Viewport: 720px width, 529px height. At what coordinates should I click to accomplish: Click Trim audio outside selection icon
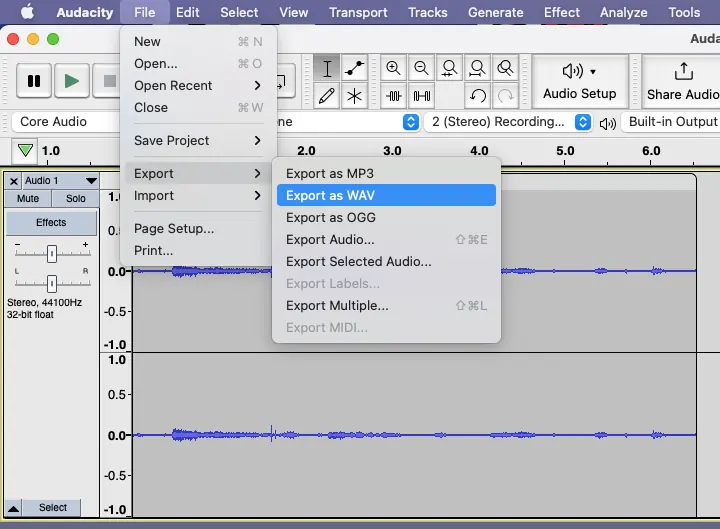point(393,96)
